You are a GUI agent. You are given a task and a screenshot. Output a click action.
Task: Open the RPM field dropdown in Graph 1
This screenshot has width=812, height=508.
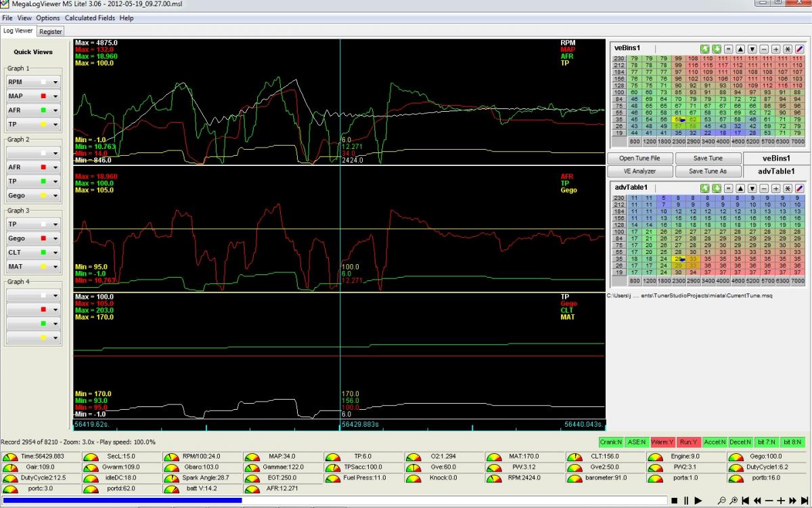point(55,82)
